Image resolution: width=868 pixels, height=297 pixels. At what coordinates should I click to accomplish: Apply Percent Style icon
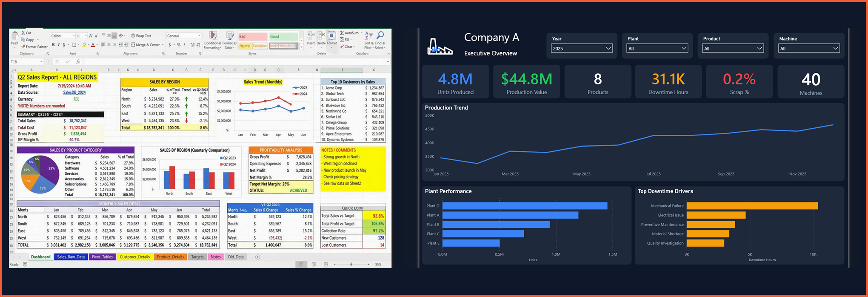pos(179,45)
